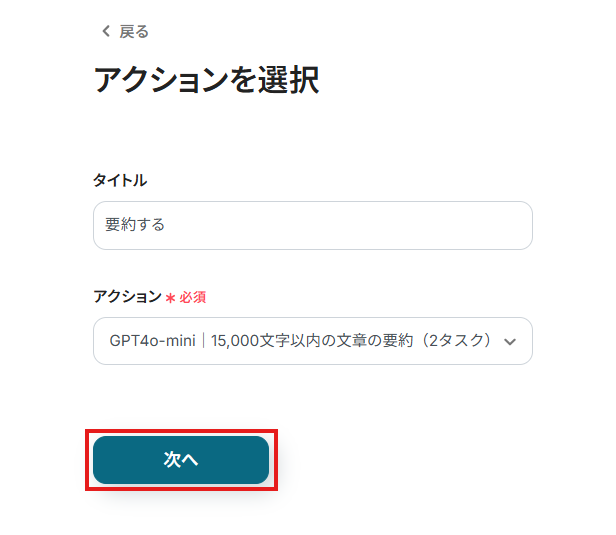
Task: Click the back chevron icon beside 戻る
Action: point(106,31)
